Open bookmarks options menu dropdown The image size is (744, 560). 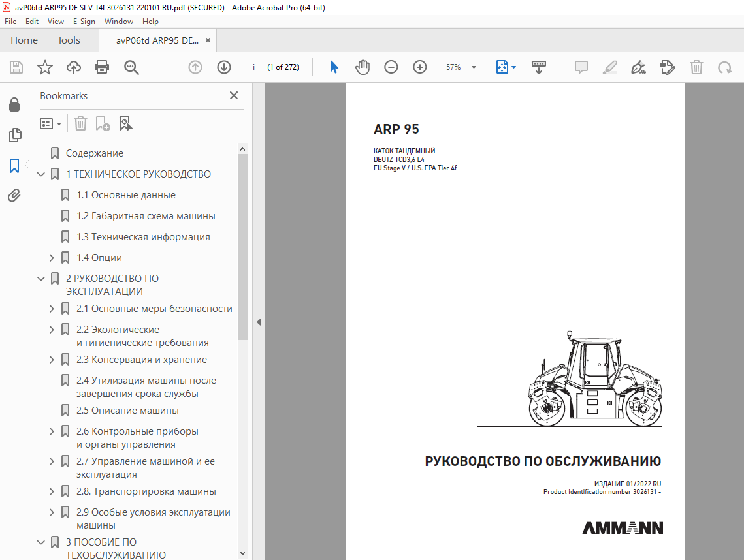(51, 124)
